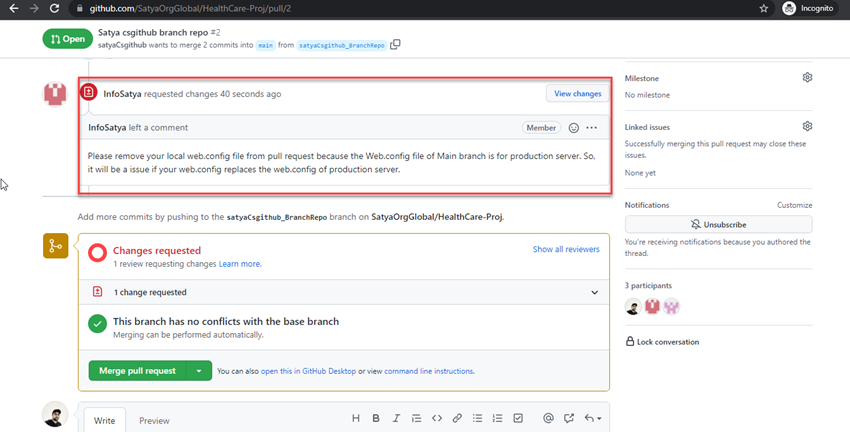The height and width of the screenshot is (432, 850).
Task: Open the main base branch link
Action: click(265, 46)
